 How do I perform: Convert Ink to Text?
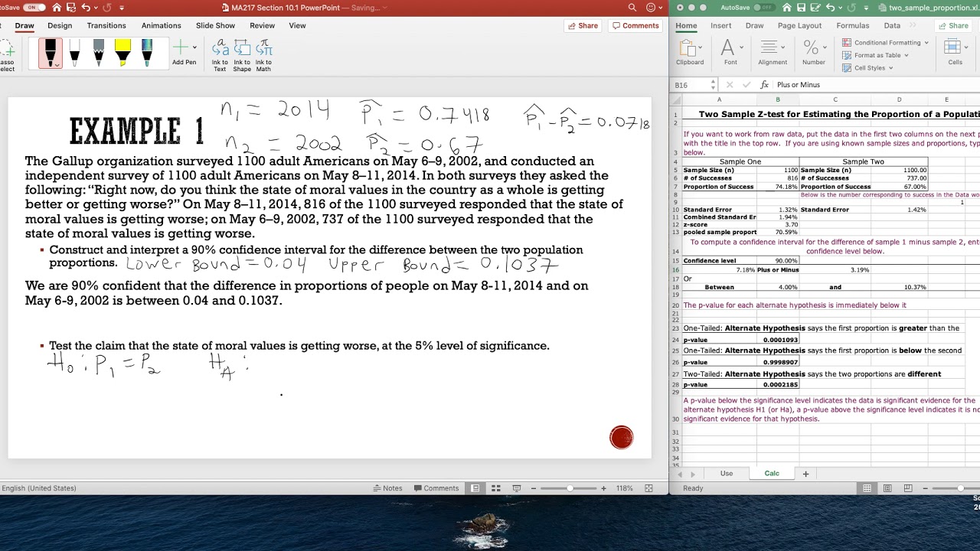click(220, 55)
